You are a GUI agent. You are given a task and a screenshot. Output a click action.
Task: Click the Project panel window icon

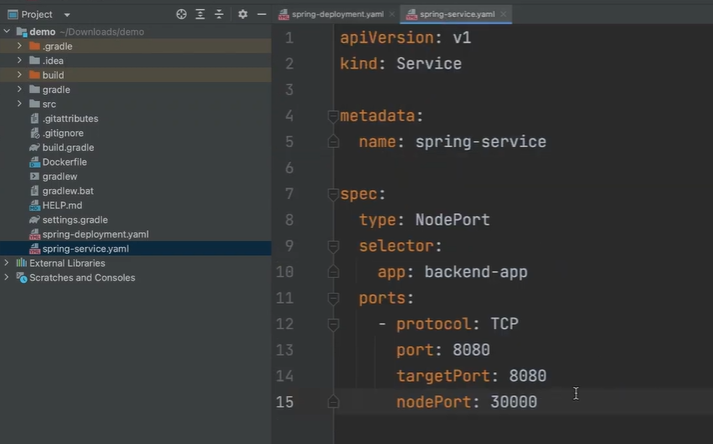click(x=13, y=15)
